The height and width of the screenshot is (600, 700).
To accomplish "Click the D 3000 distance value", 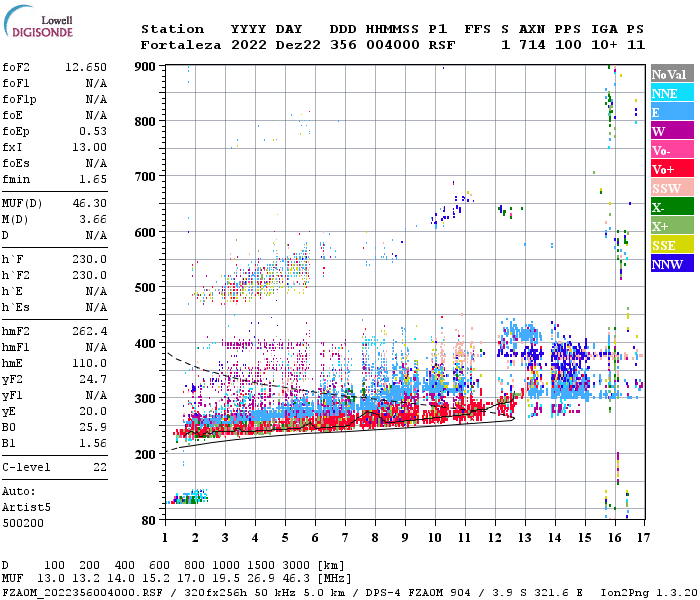I will (296, 566).
